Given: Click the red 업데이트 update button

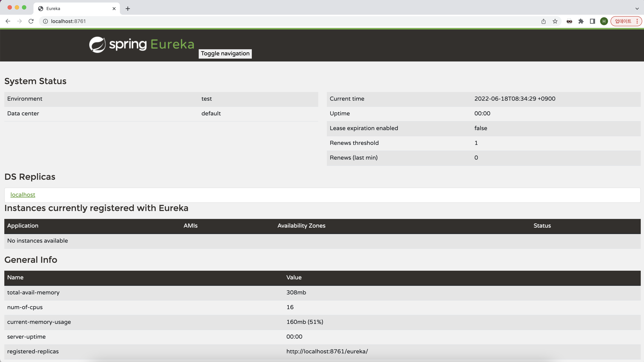Looking at the screenshot, I should point(623,21).
